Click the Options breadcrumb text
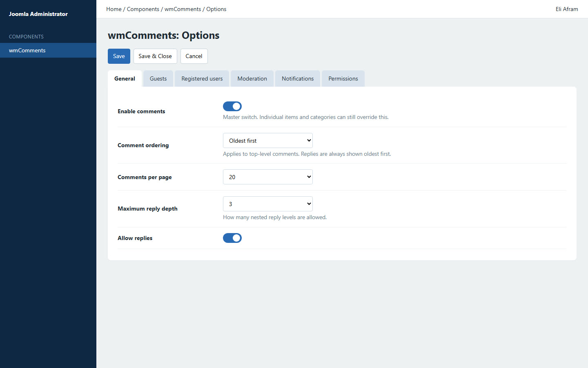Screen dimensions: 588x368 click(216, 9)
